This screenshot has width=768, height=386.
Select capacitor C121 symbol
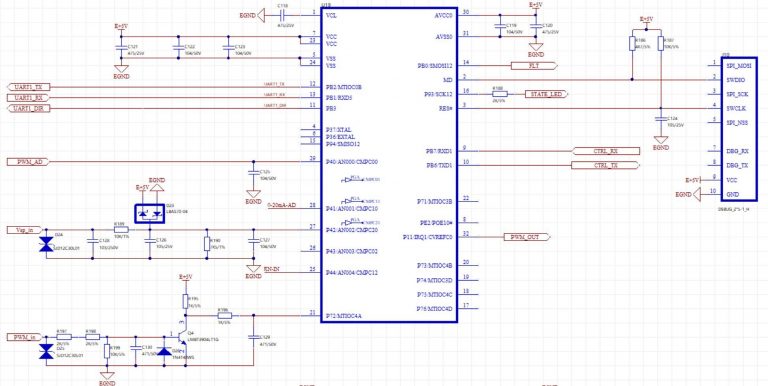[x=121, y=48]
